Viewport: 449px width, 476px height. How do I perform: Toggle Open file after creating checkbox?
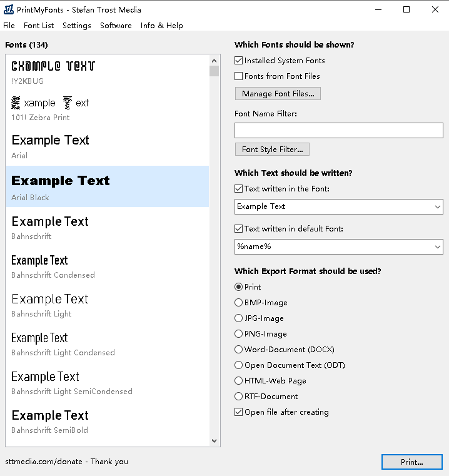pos(239,412)
